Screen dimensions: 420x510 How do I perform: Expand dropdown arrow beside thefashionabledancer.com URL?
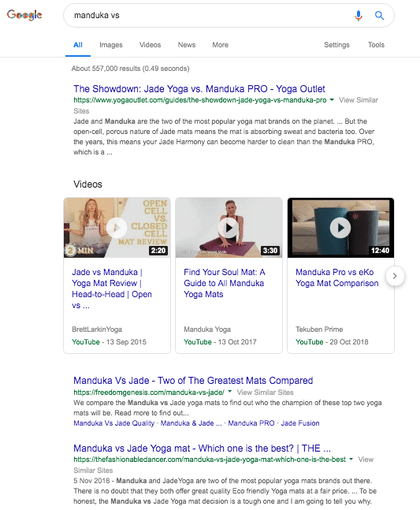click(351, 460)
